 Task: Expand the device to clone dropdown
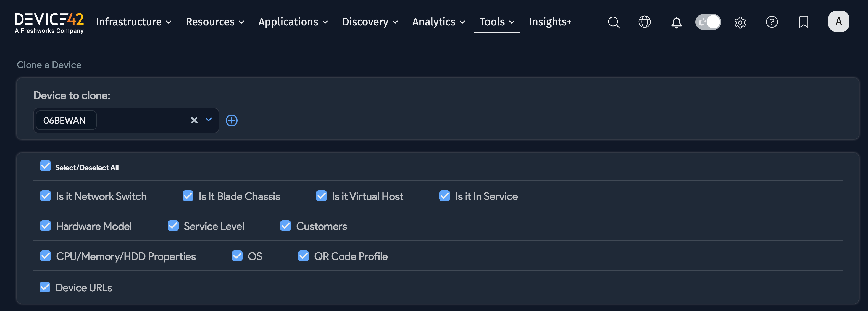tap(208, 120)
